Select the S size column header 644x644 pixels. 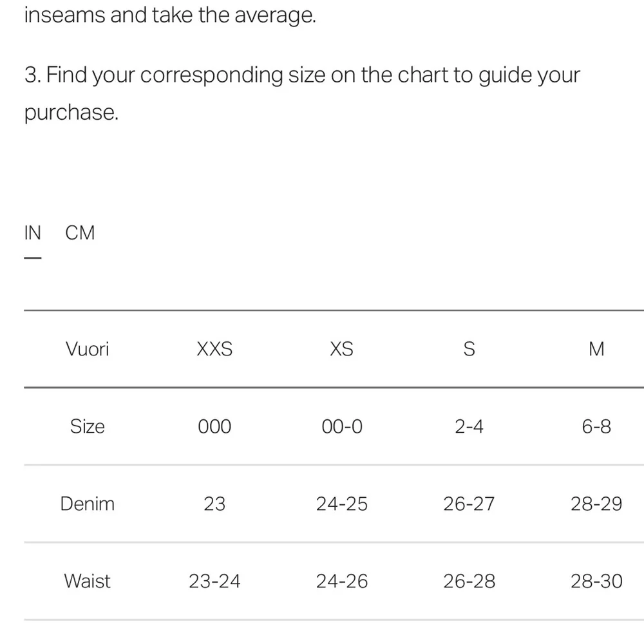[x=469, y=349]
